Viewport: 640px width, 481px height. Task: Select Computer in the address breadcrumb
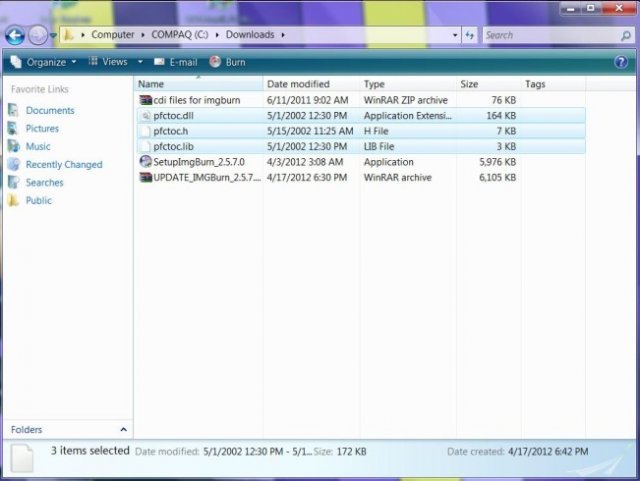click(113, 35)
